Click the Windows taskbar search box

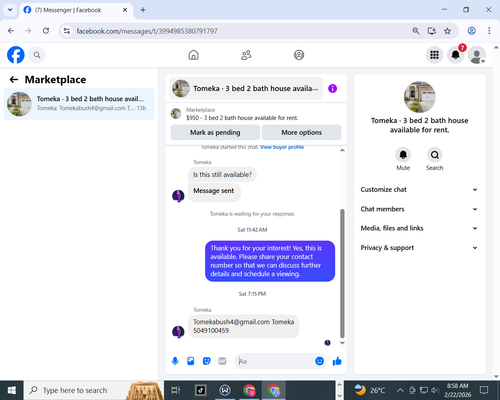click(x=94, y=390)
